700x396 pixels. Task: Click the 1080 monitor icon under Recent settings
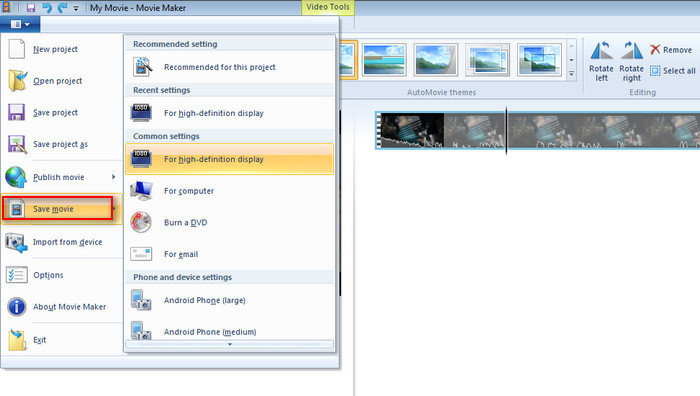tap(141, 113)
